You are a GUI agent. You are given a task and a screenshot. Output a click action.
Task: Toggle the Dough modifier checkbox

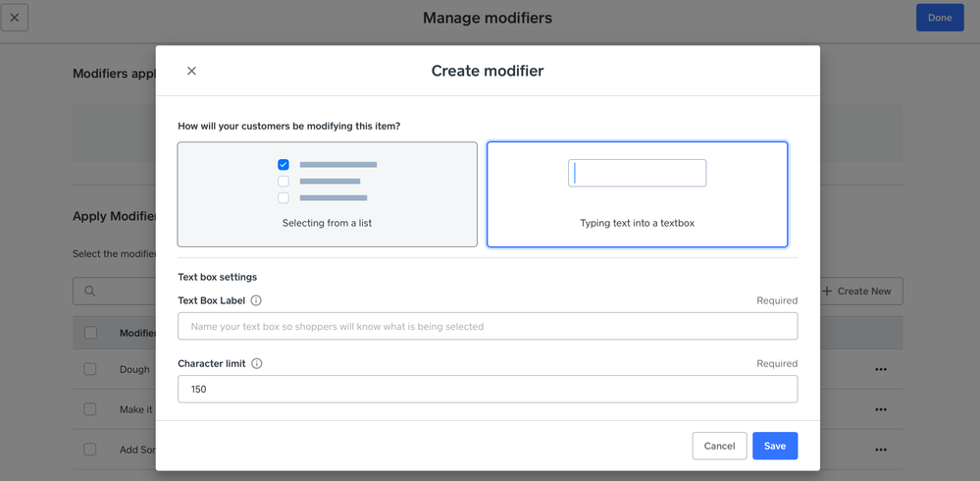coord(90,369)
